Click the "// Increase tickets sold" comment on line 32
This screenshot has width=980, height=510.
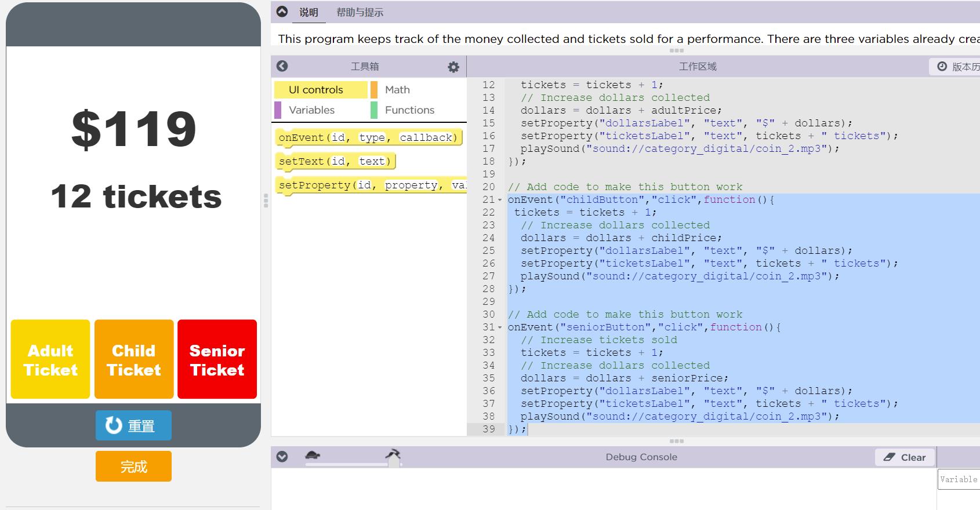(x=599, y=340)
